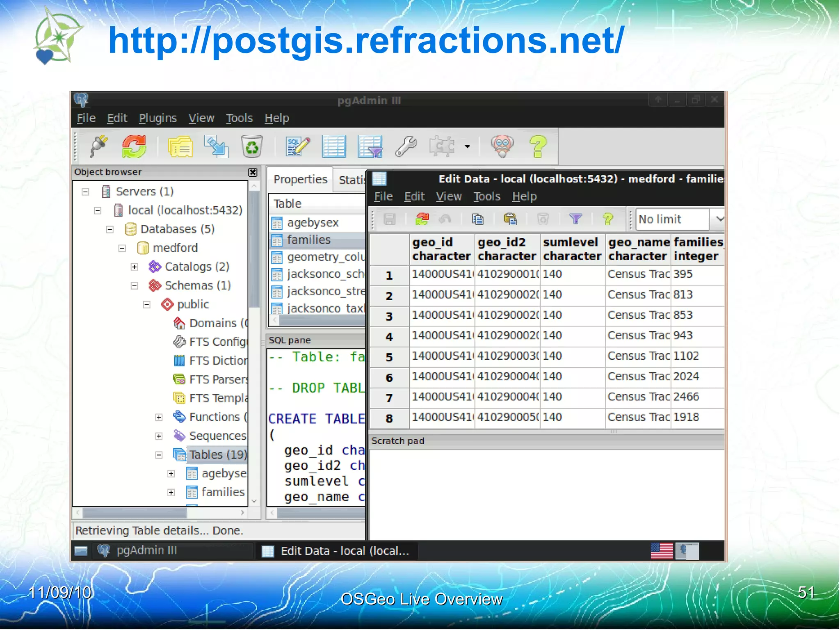Open the Plugins menu
Screen dimensions: 840x630
click(x=157, y=119)
